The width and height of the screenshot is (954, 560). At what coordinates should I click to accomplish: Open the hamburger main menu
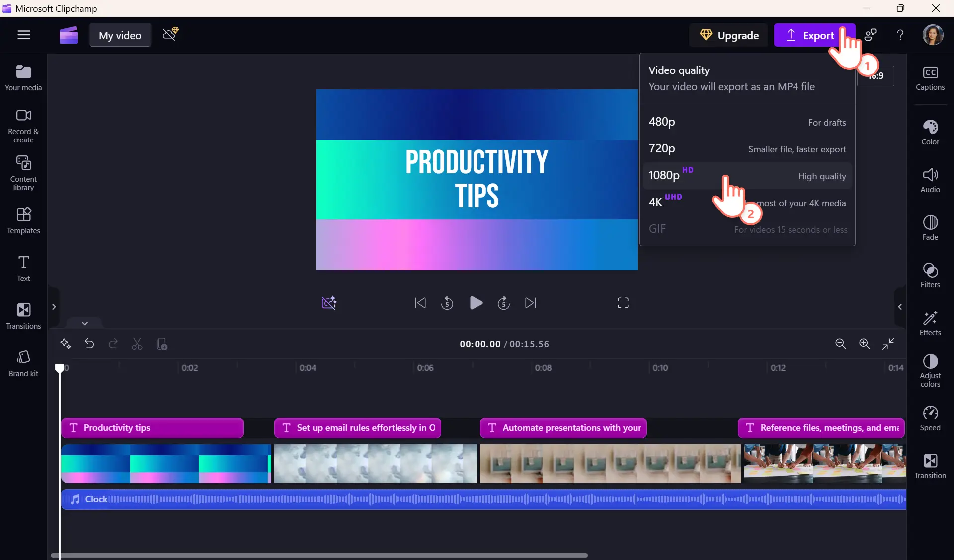(x=24, y=35)
